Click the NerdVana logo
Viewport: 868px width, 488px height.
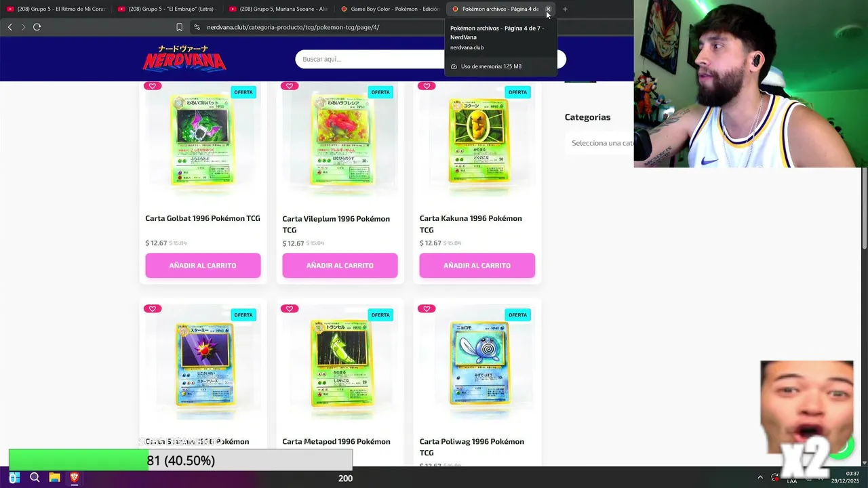click(184, 59)
